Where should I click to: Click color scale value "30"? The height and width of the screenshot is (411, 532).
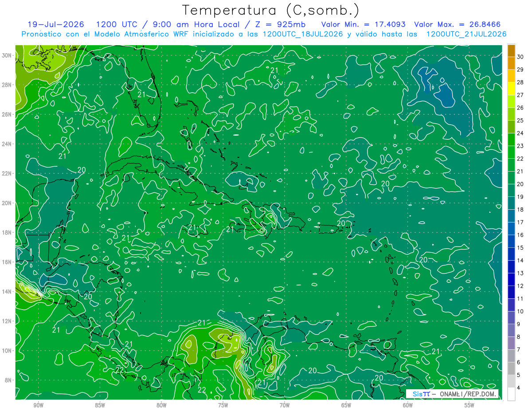point(520,57)
